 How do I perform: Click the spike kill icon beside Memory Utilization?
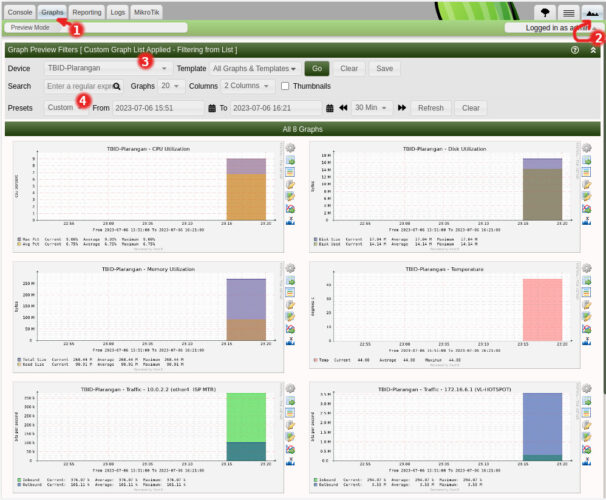tap(290, 341)
